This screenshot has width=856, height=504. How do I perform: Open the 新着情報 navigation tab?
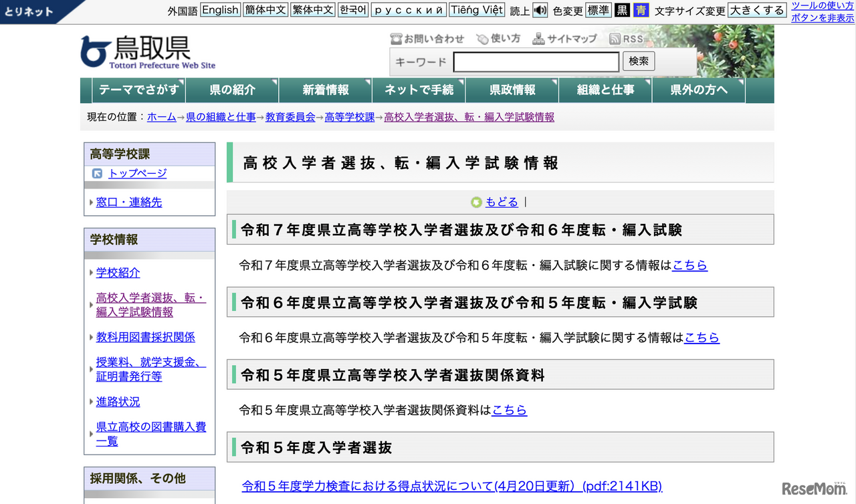[326, 90]
